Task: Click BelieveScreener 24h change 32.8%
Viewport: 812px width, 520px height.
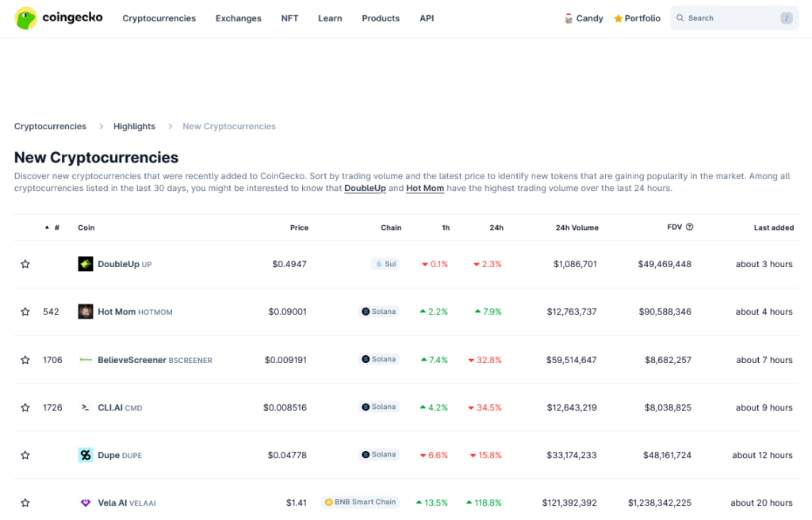Action: (x=485, y=359)
